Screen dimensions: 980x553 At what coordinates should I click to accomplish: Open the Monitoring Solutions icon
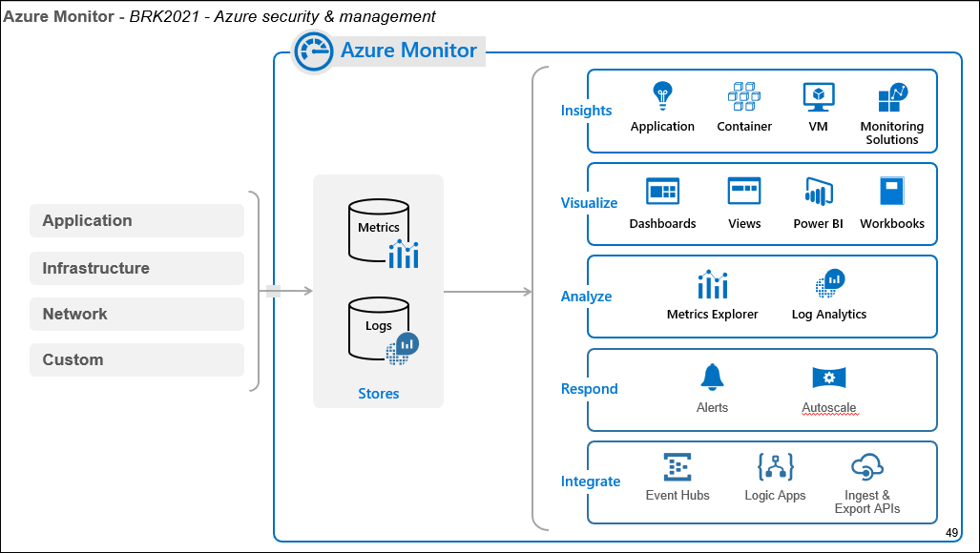892,97
